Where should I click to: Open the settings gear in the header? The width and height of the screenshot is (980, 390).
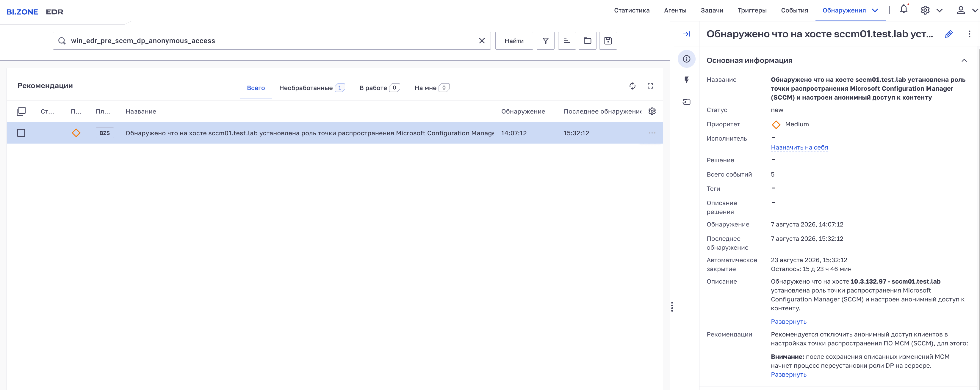[925, 10]
